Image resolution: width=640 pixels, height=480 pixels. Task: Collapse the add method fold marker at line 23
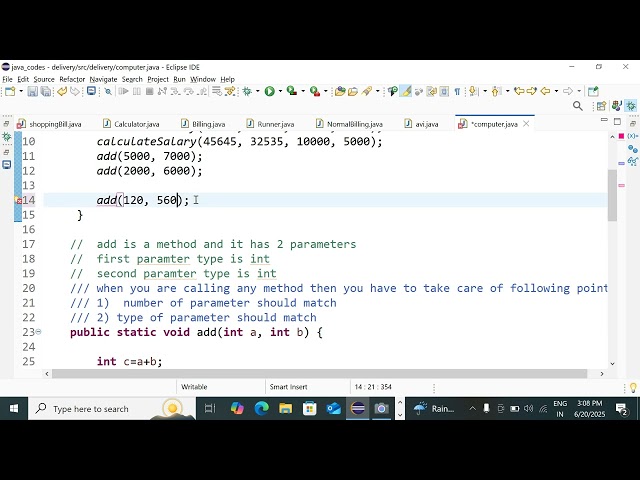click(39, 332)
